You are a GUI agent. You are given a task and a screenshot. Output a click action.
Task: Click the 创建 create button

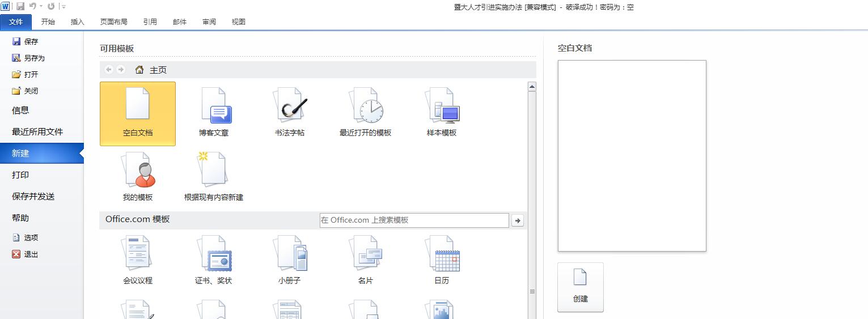point(581,287)
